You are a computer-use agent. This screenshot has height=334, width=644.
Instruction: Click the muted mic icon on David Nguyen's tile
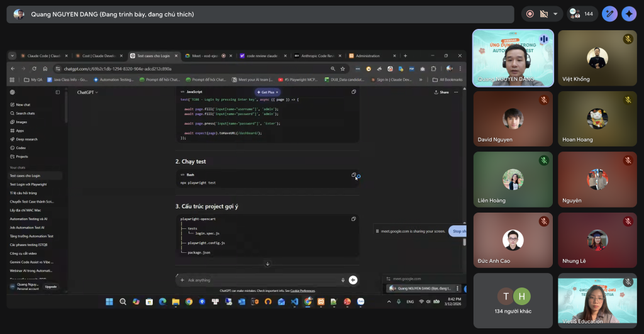click(543, 100)
